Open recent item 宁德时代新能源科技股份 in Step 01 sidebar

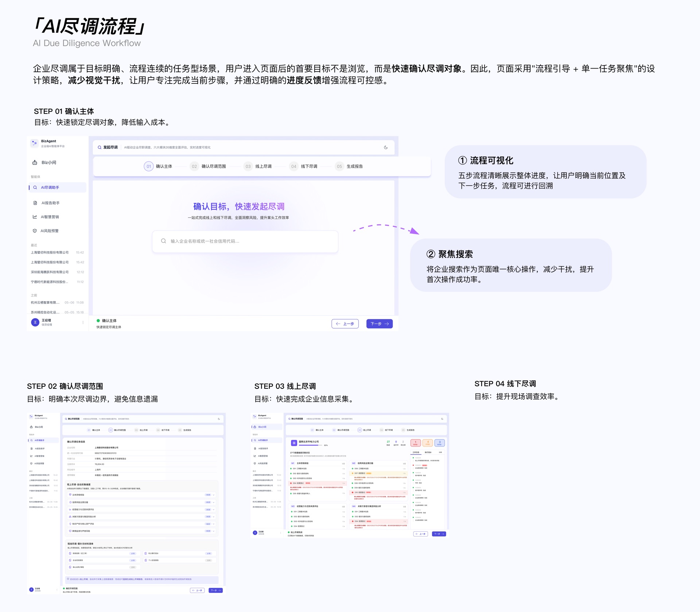57,282
